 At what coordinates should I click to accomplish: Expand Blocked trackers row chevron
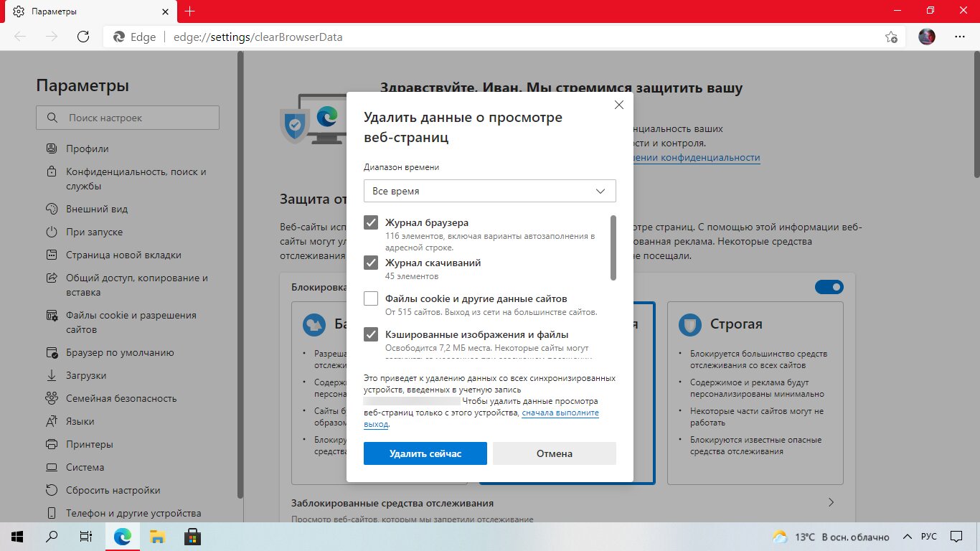point(831,502)
